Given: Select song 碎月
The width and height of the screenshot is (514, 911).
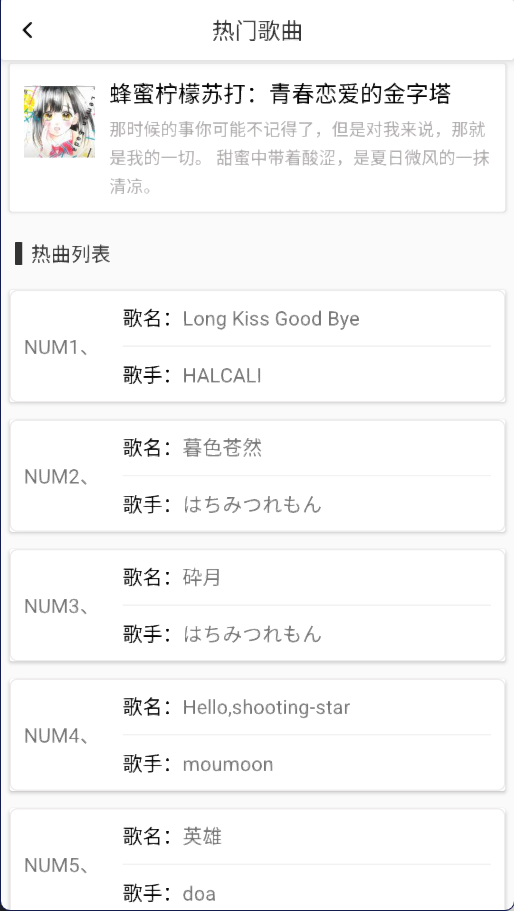Looking at the screenshot, I should [202, 578].
